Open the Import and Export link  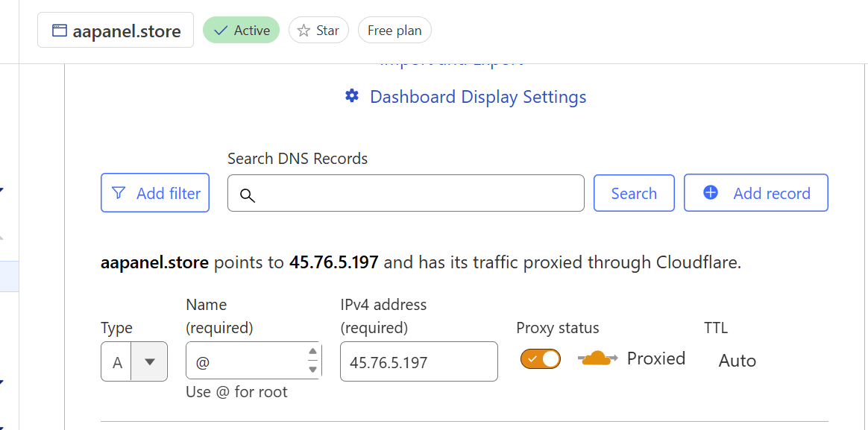pos(451,62)
